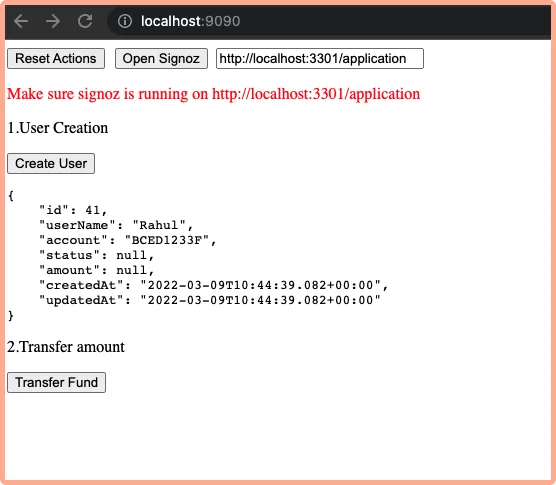
Task: Click the createdAt timestamp line
Action: [214, 285]
